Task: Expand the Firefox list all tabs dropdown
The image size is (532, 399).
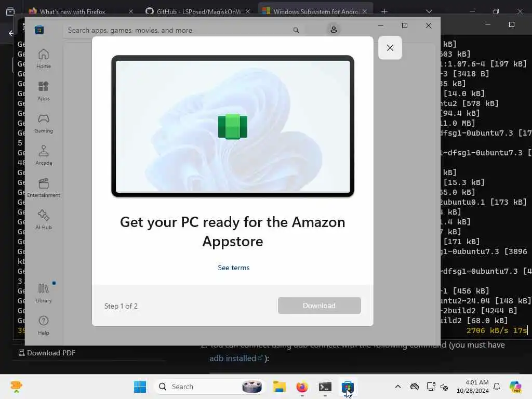Action: [429, 11]
